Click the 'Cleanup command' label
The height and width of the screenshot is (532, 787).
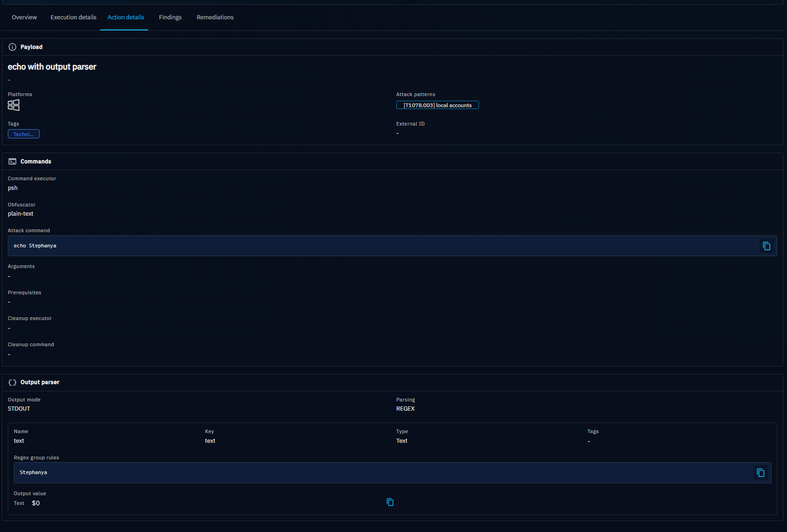[31, 345]
